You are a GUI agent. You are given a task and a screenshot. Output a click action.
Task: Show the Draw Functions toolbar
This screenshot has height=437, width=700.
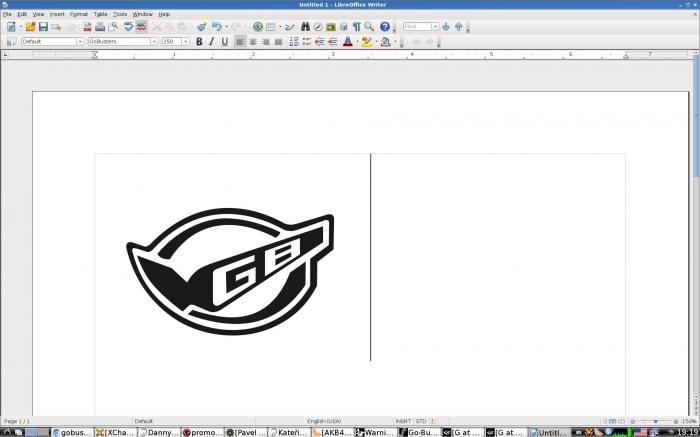point(290,27)
